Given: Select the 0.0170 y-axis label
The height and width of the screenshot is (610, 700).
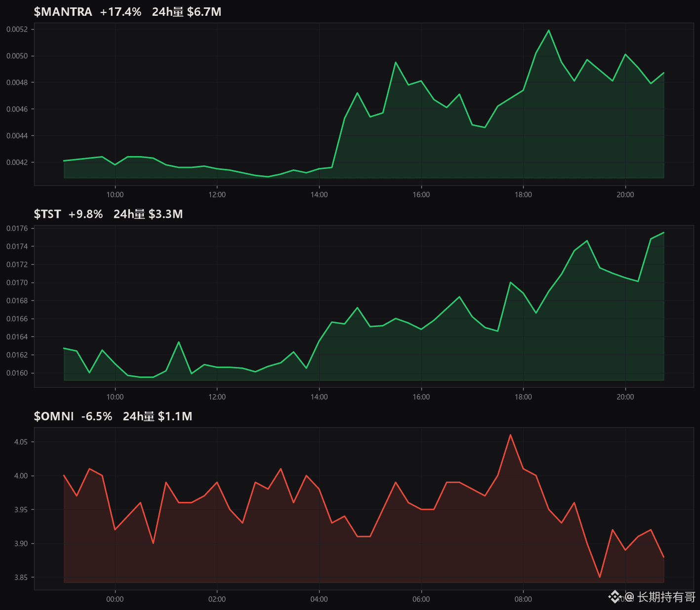Looking at the screenshot, I should coord(17,283).
